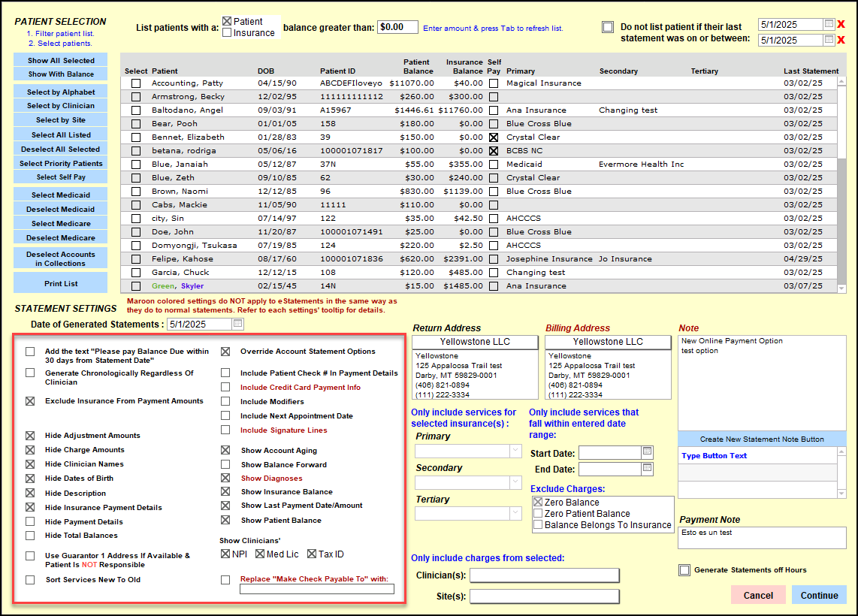Enable Include Modifiers option
The image size is (858, 616).
point(225,401)
